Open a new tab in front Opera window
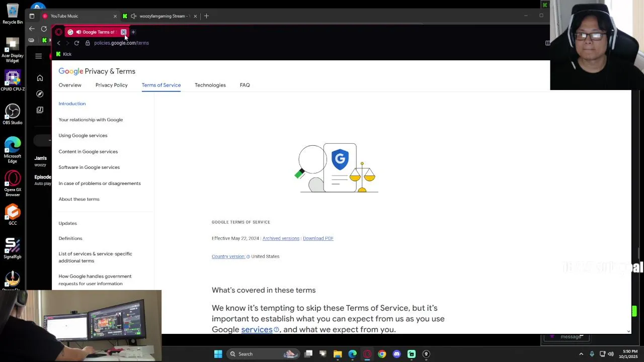Viewport: 644px width, 362px height. [133, 32]
